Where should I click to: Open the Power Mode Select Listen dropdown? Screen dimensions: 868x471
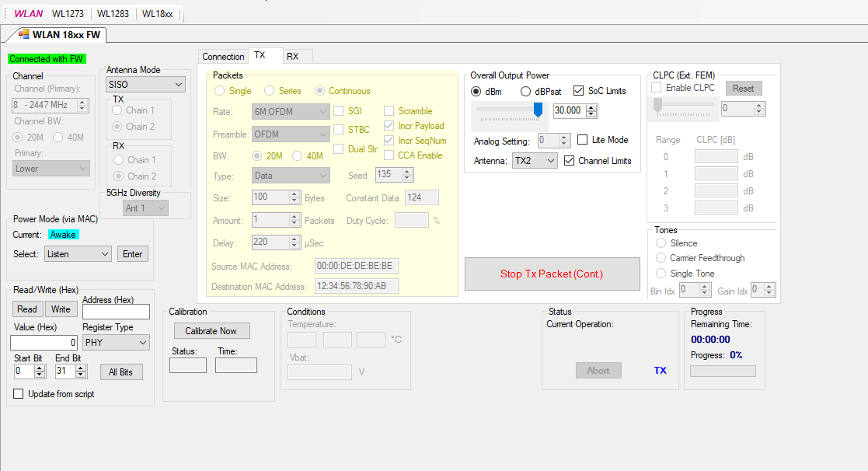point(78,254)
